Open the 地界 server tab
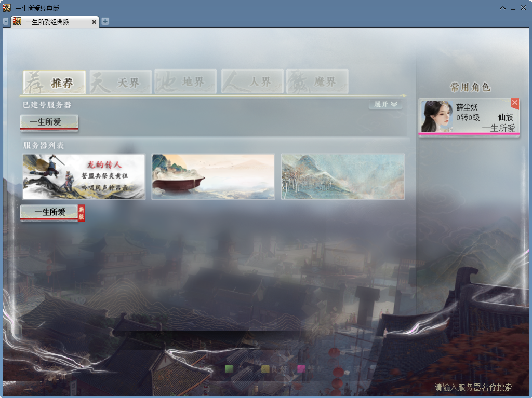This screenshot has width=532, height=398. [185, 81]
